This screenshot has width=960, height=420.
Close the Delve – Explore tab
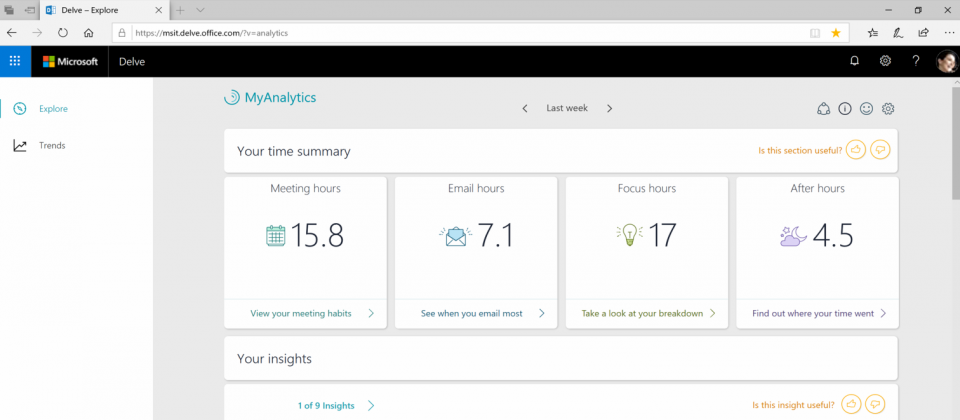pos(159,10)
